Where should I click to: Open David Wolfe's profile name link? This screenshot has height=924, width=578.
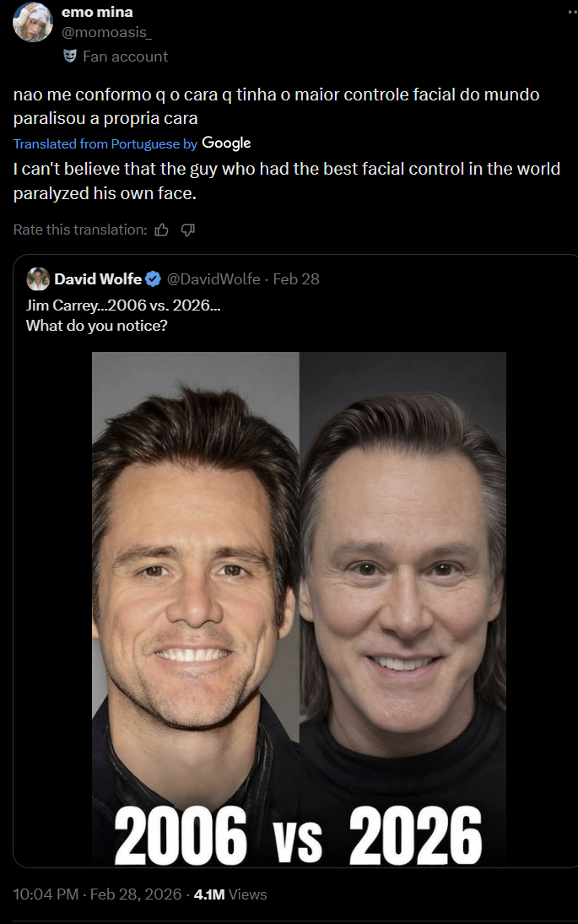click(98, 279)
